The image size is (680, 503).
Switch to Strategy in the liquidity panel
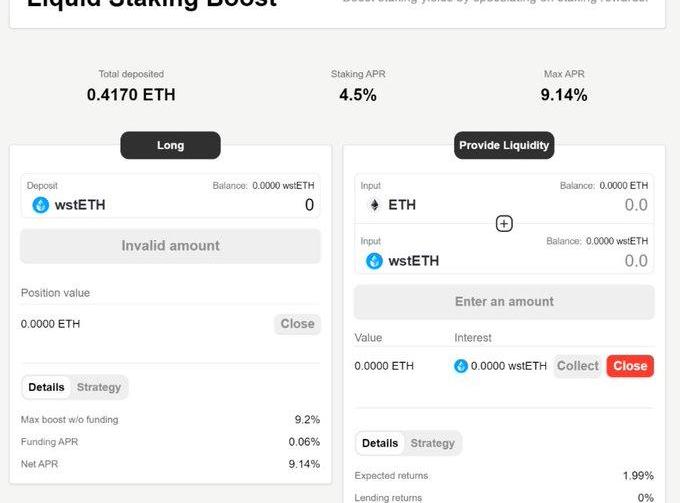[433, 443]
